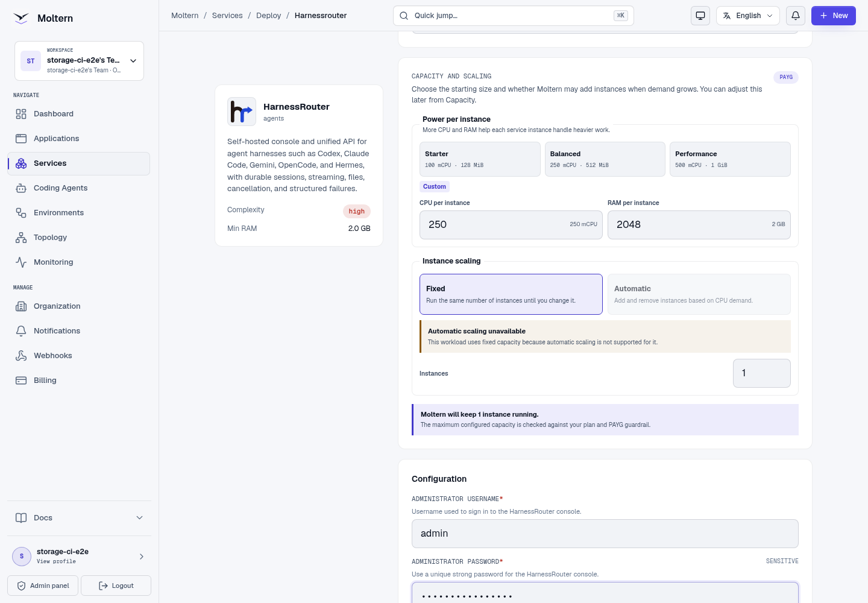
Task: Select the Starter power preset
Action: pos(480,159)
